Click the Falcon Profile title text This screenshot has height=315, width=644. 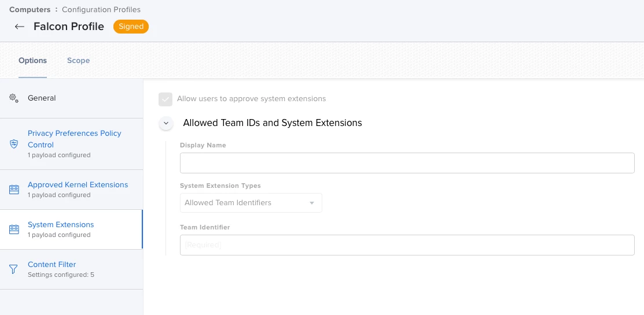click(x=69, y=27)
